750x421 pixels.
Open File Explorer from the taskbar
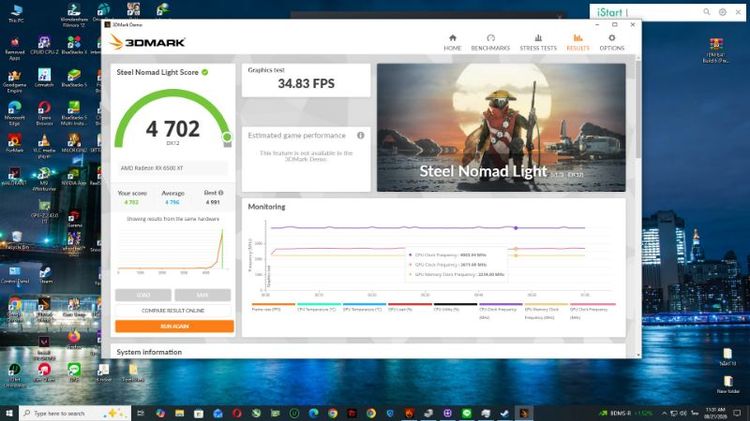point(179,413)
